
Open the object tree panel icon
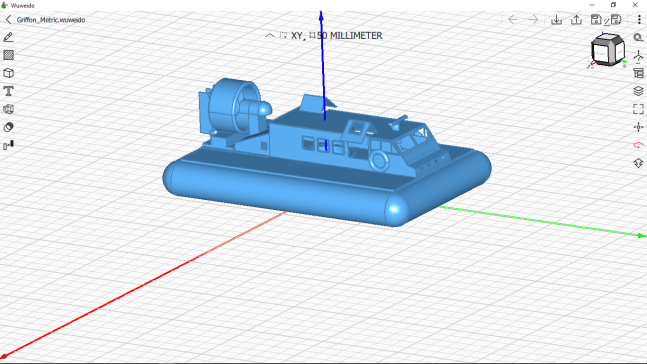pyautogui.click(x=638, y=73)
